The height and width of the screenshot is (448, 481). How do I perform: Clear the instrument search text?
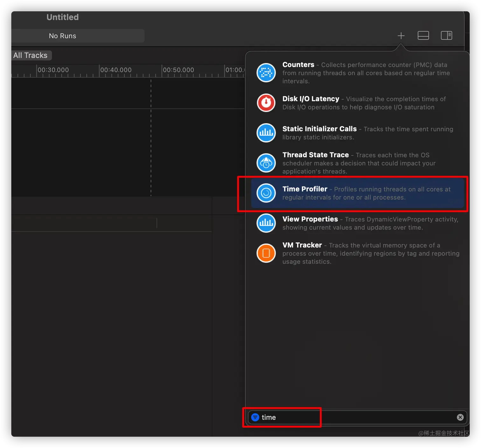pyautogui.click(x=460, y=417)
